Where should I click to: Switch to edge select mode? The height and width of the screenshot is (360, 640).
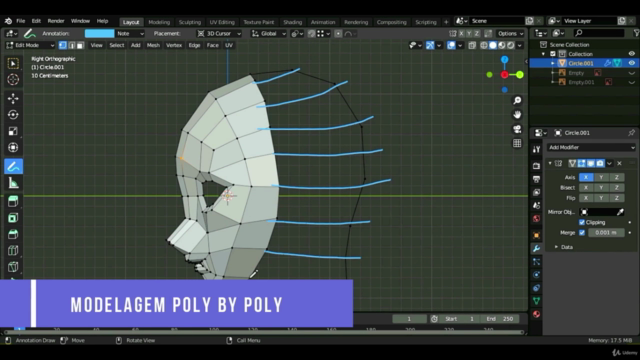72,45
